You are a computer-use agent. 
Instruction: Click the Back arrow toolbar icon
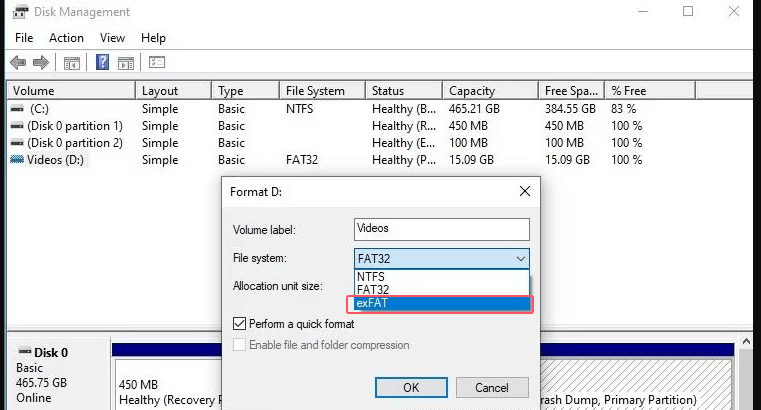pyautogui.click(x=17, y=62)
